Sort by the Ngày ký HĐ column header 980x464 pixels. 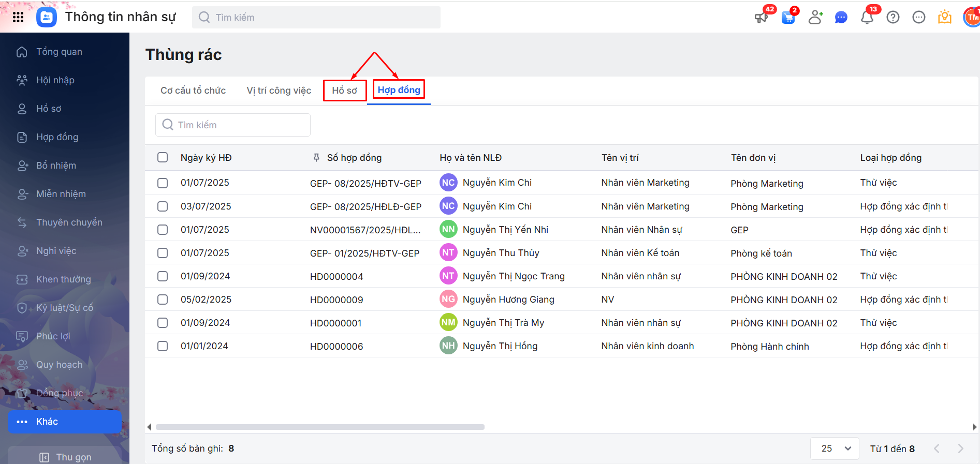tap(206, 158)
